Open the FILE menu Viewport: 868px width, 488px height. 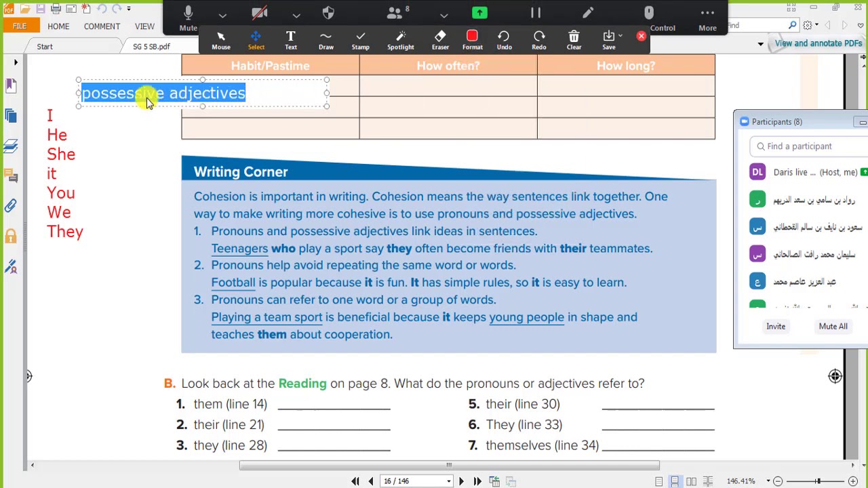(20, 26)
